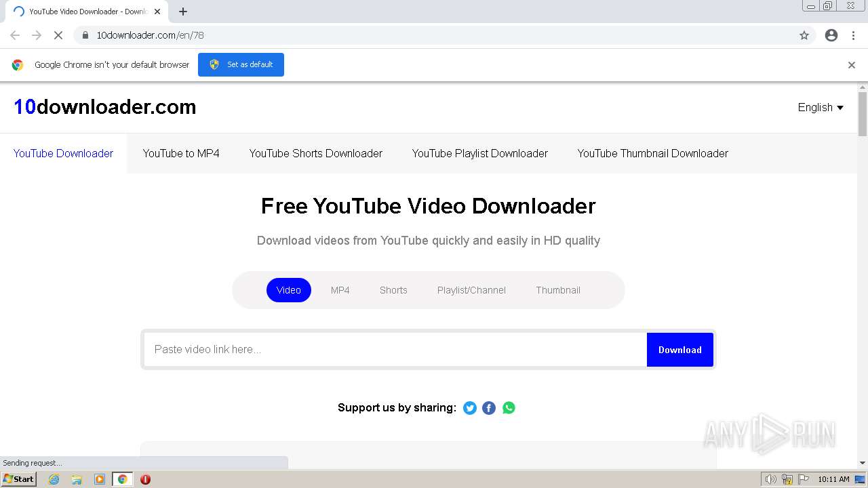This screenshot has height=488, width=868.
Task: Open Internet Explorer from the taskbar
Action: 54,479
